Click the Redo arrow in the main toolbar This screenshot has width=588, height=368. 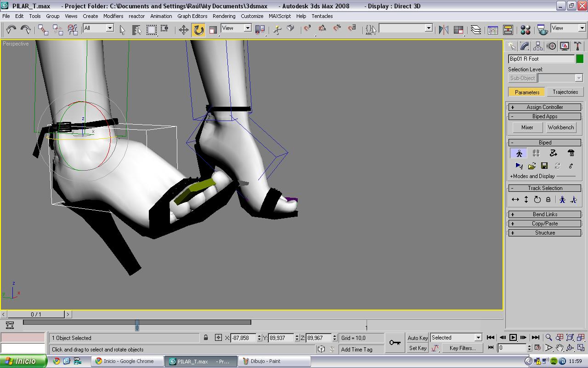[26, 29]
